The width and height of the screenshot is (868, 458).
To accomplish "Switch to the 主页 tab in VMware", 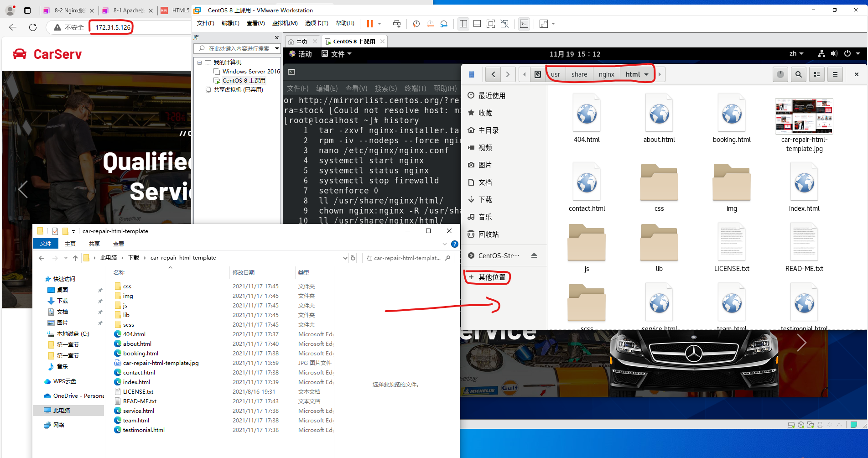I will (298, 42).
